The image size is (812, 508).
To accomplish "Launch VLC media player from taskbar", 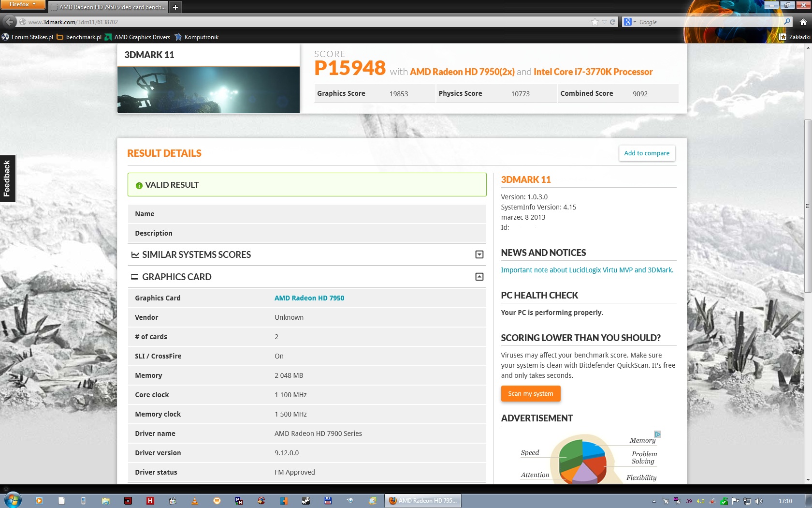I will [195, 501].
